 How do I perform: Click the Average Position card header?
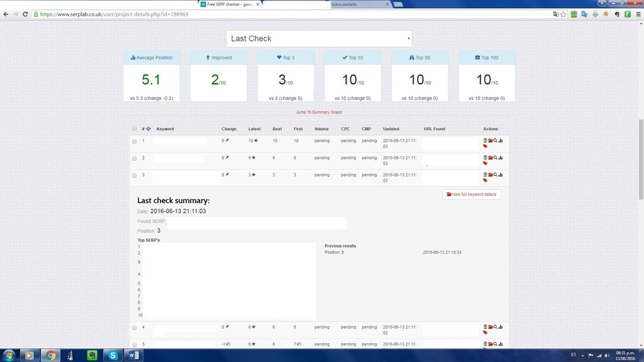(x=152, y=58)
